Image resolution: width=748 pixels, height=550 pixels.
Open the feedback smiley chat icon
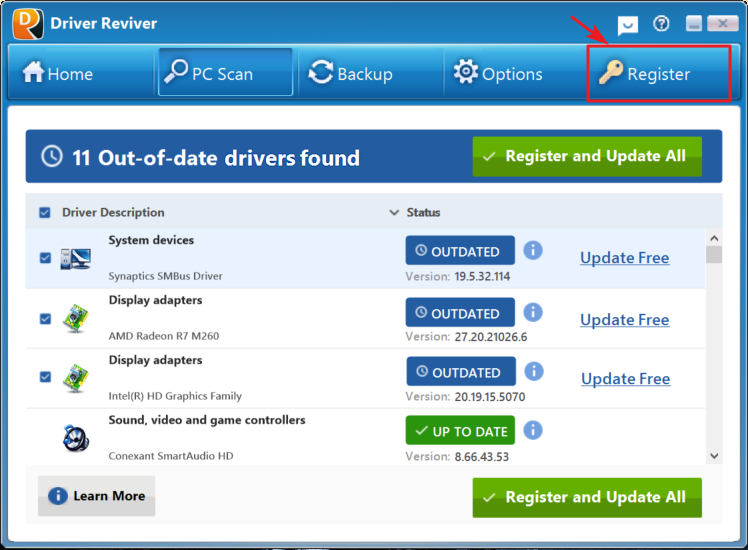pos(627,25)
